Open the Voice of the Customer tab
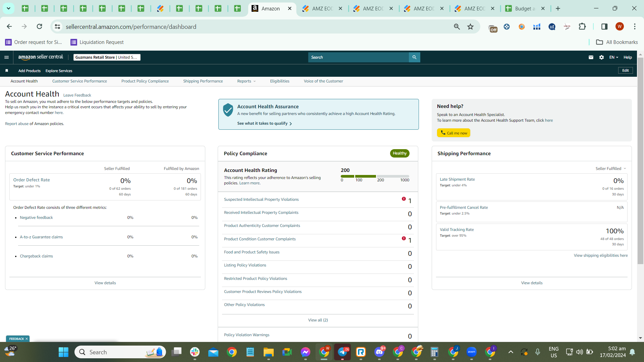 [x=323, y=81]
